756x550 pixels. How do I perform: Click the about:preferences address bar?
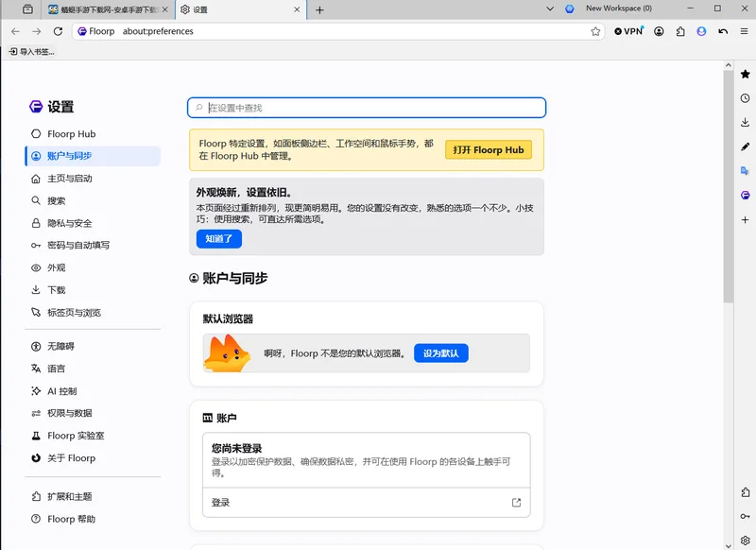[x=337, y=31]
